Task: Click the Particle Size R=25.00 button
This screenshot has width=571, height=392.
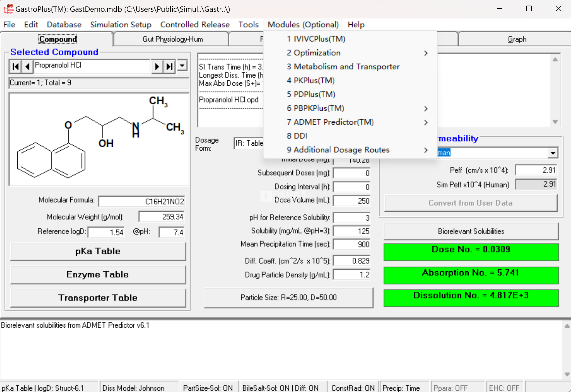Action: [288, 297]
